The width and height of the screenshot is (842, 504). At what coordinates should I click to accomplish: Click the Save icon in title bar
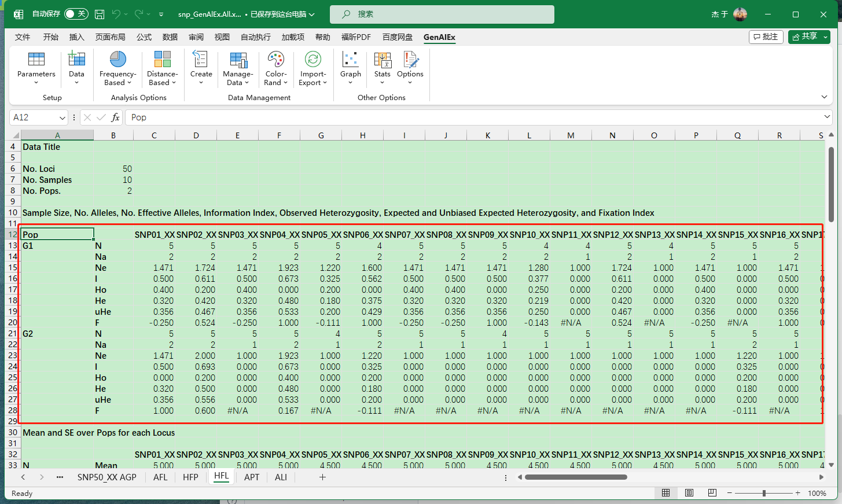point(100,14)
